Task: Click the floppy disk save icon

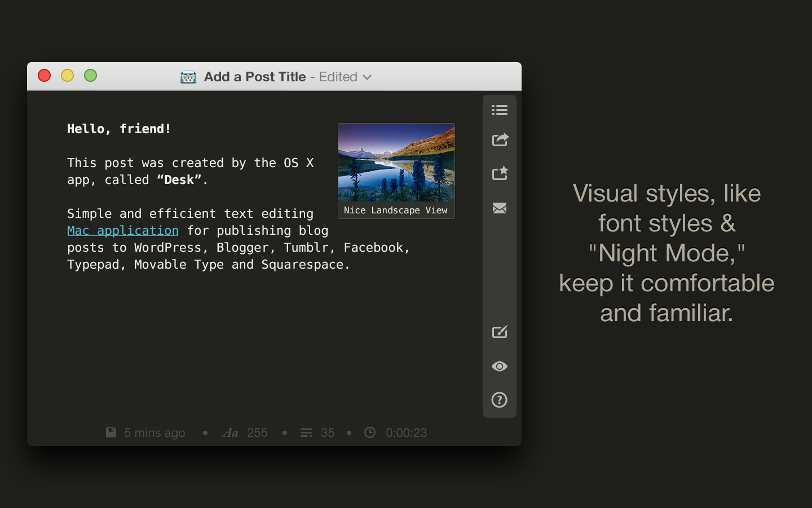Action: (x=111, y=432)
